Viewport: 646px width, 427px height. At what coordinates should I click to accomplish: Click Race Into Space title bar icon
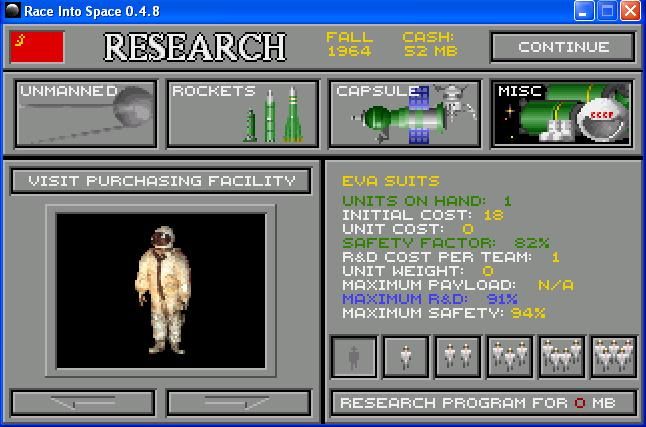(x=12, y=10)
